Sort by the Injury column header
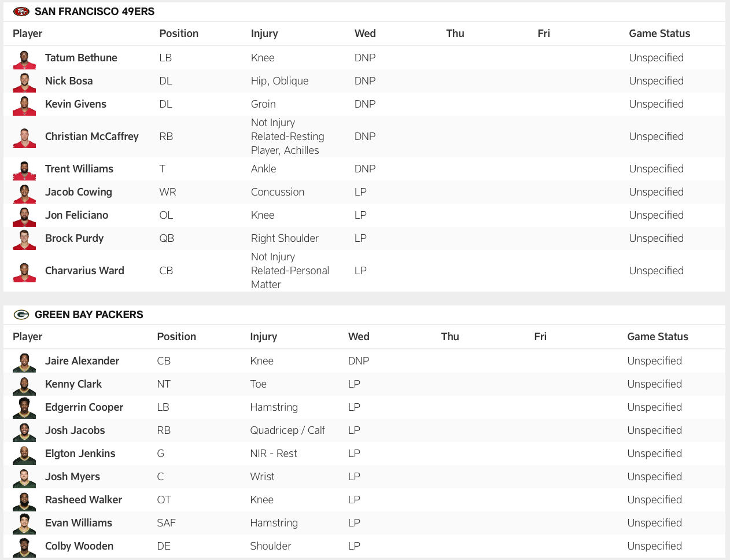This screenshot has width=730, height=560. point(264,34)
